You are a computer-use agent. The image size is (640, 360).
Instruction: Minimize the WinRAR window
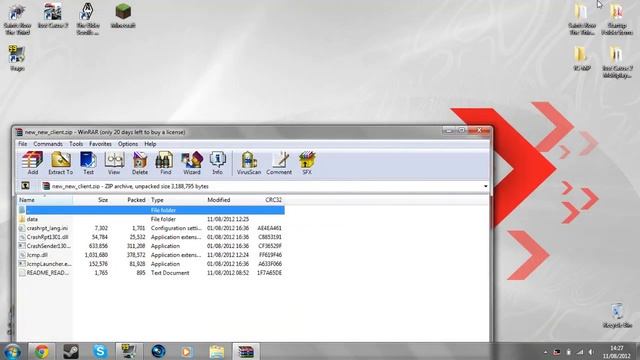pyautogui.click(x=449, y=131)
